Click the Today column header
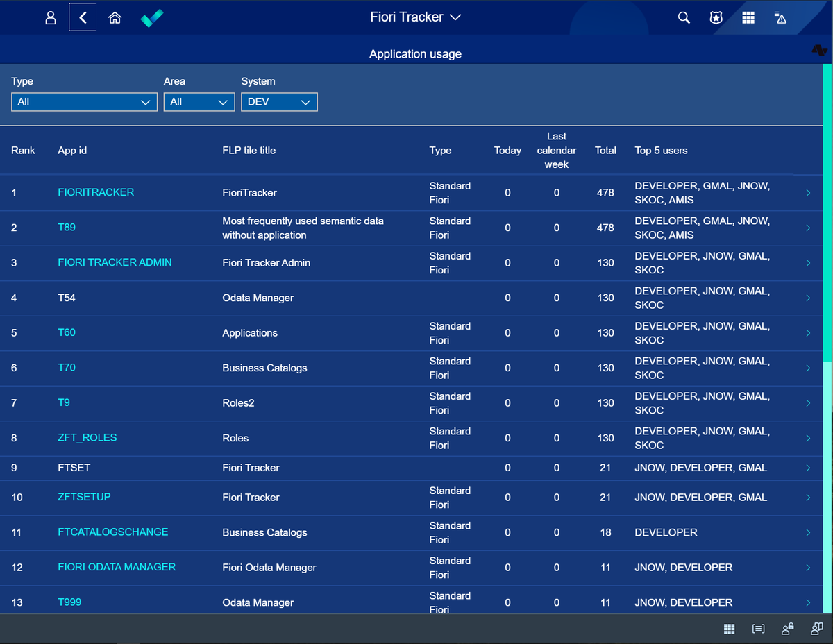 [507, 151]
